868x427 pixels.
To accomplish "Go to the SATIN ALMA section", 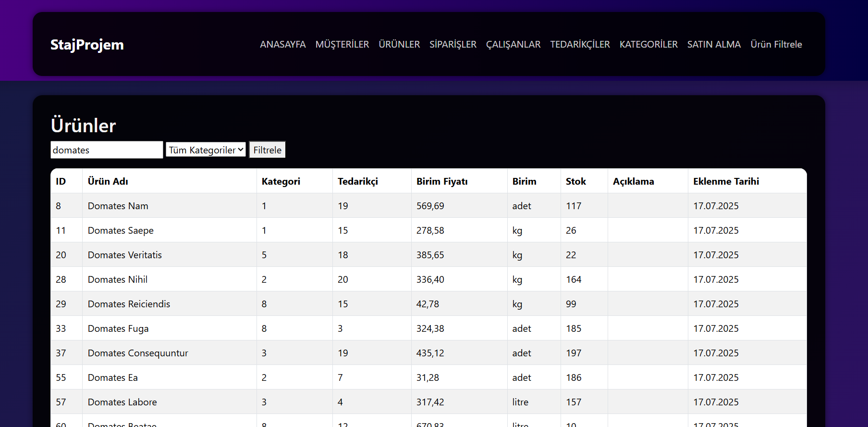I will [714, 44].
